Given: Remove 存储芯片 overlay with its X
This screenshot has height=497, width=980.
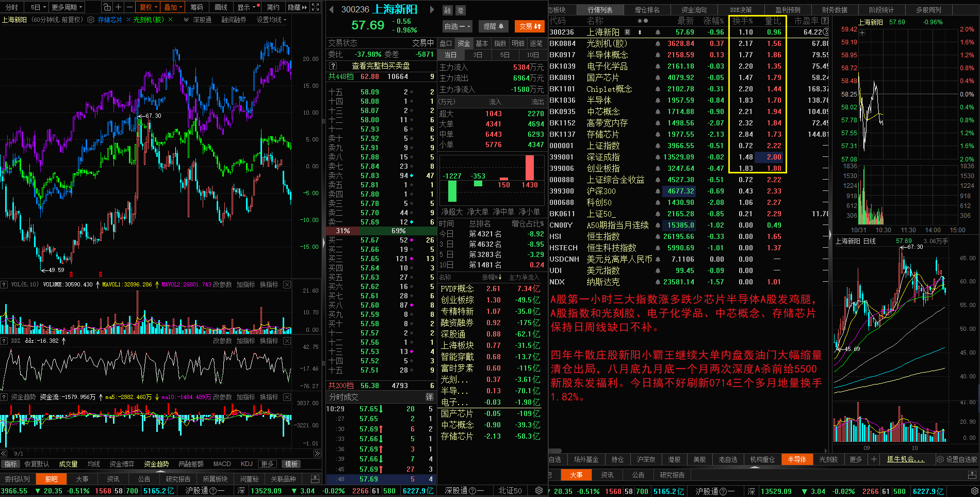Looking at the screenshot, I should pyautogui.click(x=128, y=20).
